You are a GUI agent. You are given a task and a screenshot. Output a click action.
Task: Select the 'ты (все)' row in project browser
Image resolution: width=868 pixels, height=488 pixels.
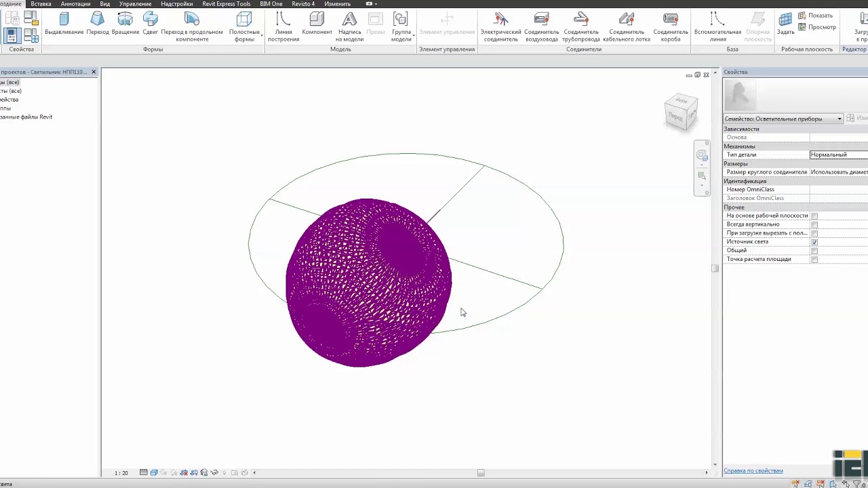pos(11,91)
